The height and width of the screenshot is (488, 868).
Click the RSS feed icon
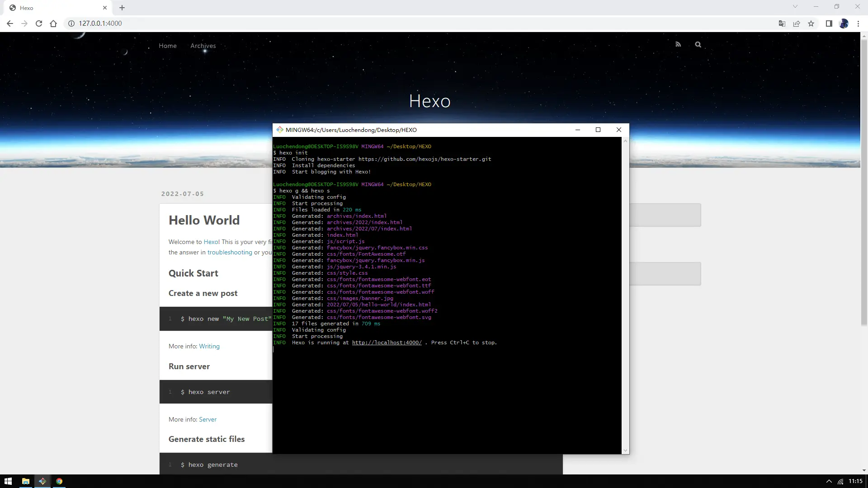[x=678, y=44]
